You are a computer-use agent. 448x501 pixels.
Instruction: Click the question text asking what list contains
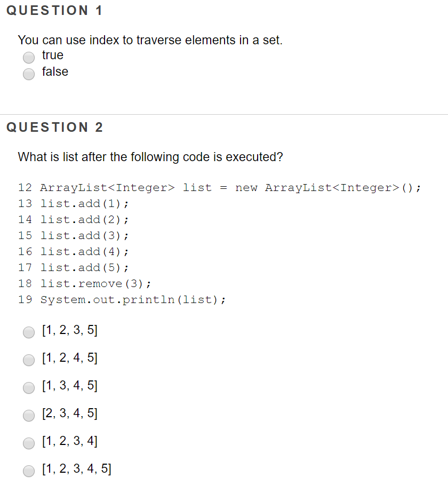pos(150,156)
